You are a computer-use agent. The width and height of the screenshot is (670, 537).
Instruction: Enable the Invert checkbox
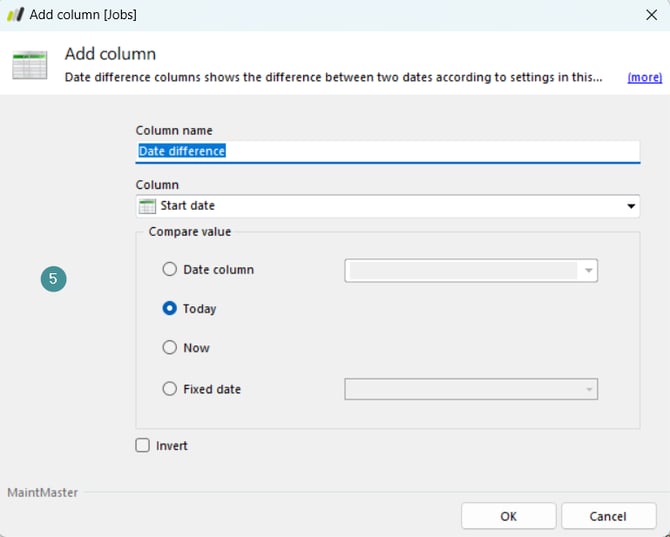143,446
